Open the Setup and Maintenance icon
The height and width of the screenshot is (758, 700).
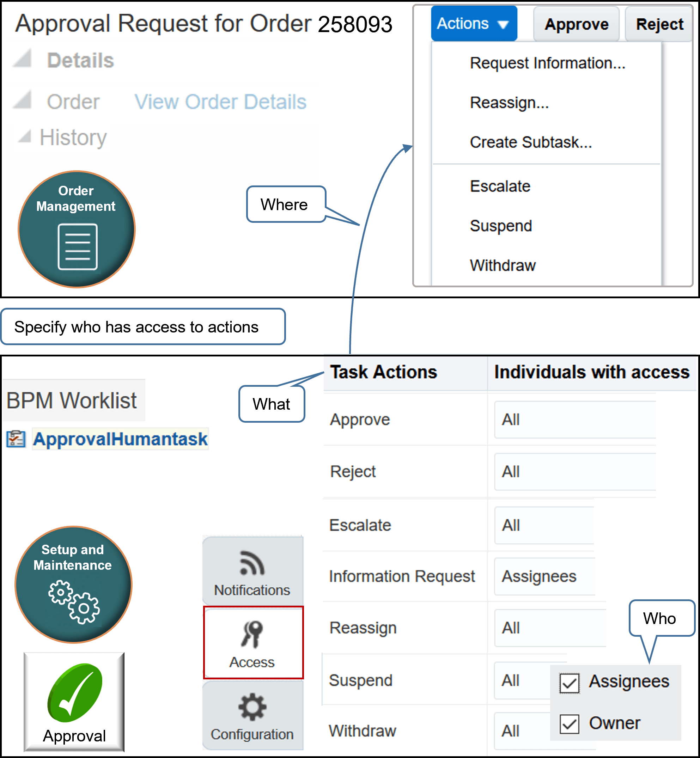(x=73, y=585)
